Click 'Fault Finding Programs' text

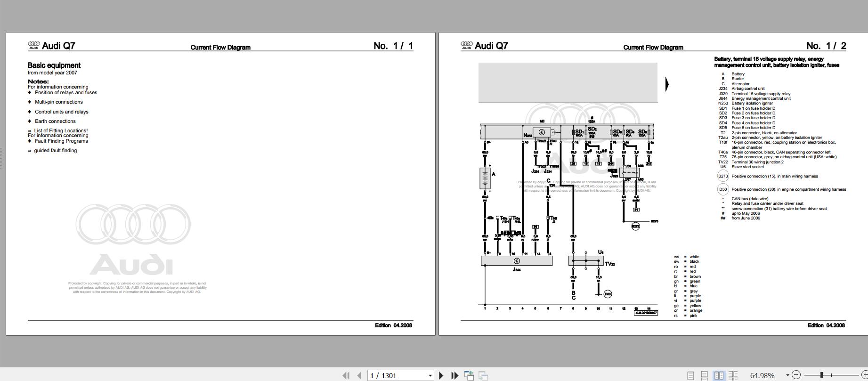61,141
